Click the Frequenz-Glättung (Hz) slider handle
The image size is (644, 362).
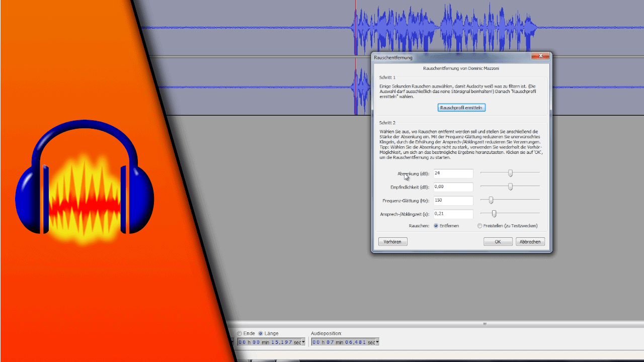491,200
